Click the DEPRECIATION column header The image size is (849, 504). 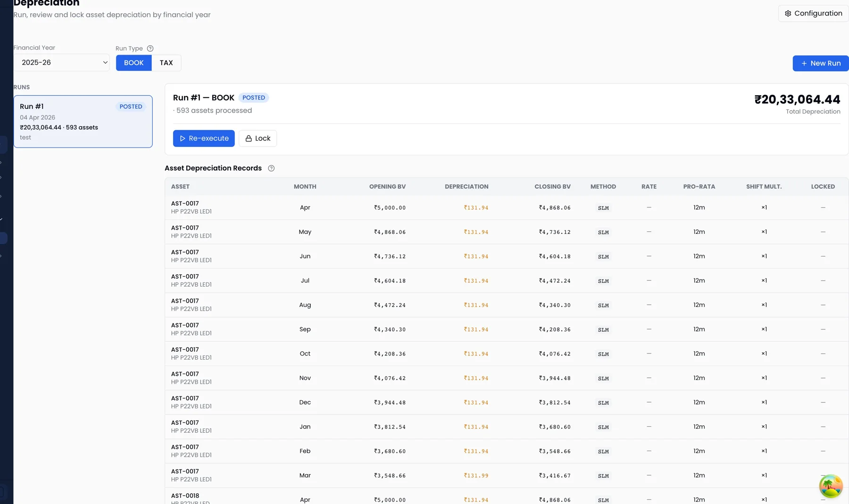pos(466,187)
